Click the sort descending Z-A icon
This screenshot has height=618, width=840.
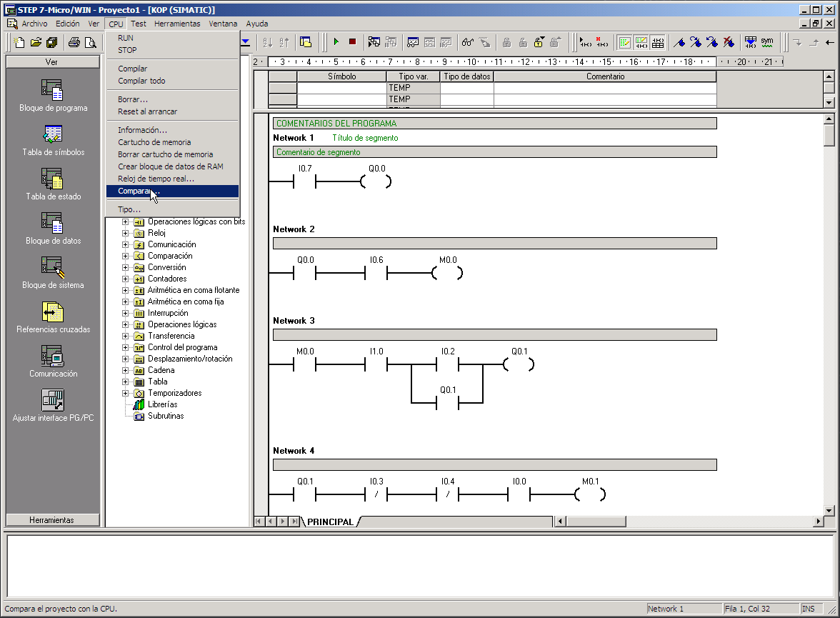click(284, 42)
